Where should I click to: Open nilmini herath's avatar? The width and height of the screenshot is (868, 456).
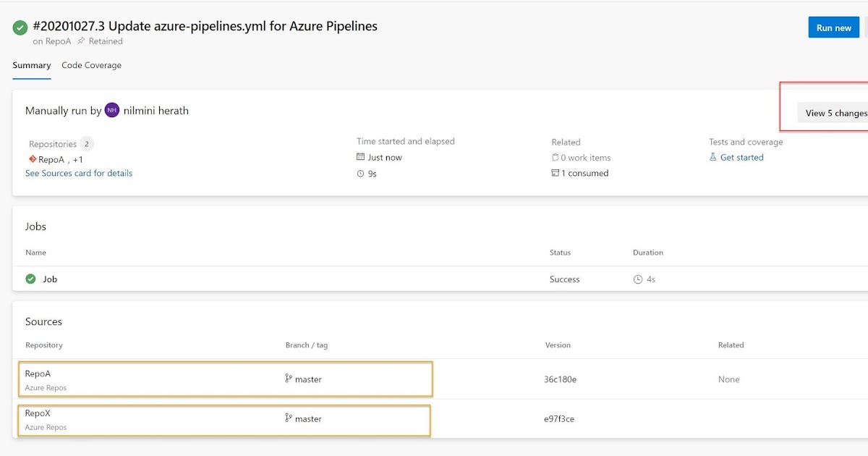(111, 110)
